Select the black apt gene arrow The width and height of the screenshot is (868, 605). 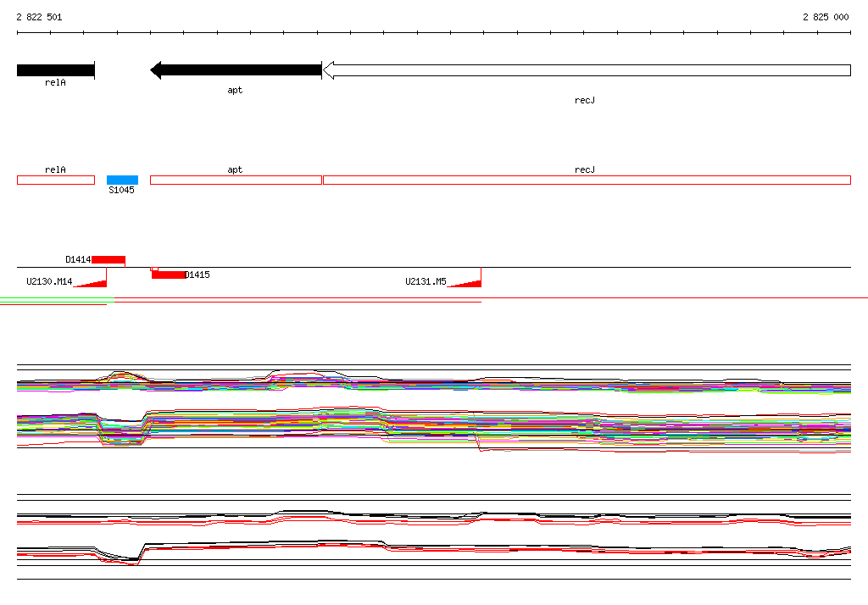[x=236, y=70]
